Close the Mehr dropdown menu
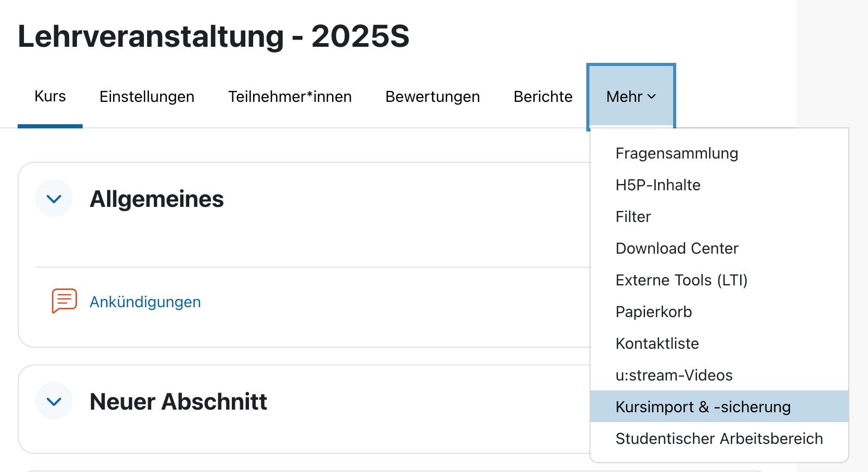The height and width of the screenshot is (472, 868). click(x=631, y=97)
